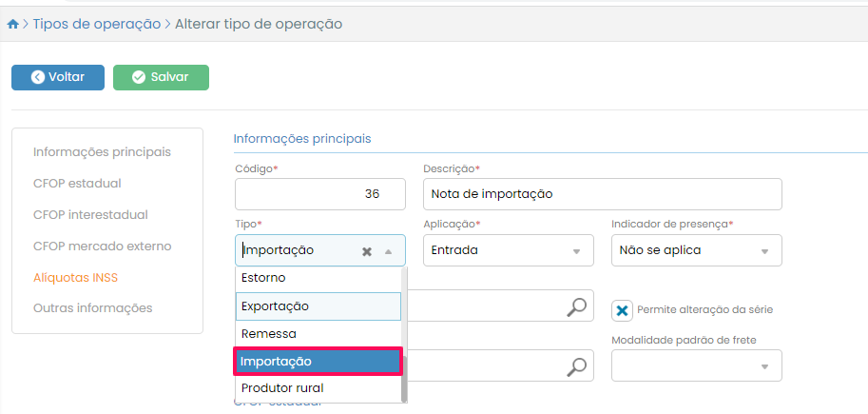The width and height of the screenshot is (868, 414).
Task: Click the home icon in breadcrumb
Action: [12, 25]
